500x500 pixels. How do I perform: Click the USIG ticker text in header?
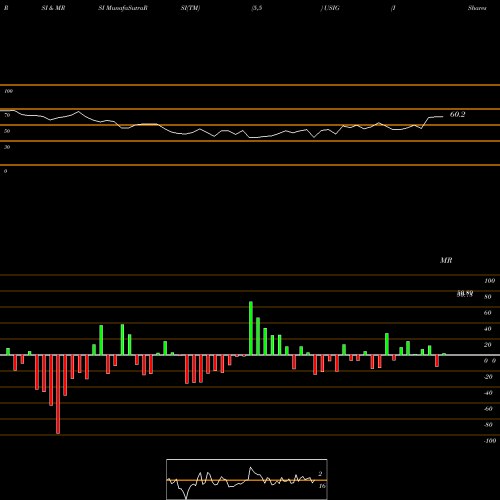pos(332,8)
